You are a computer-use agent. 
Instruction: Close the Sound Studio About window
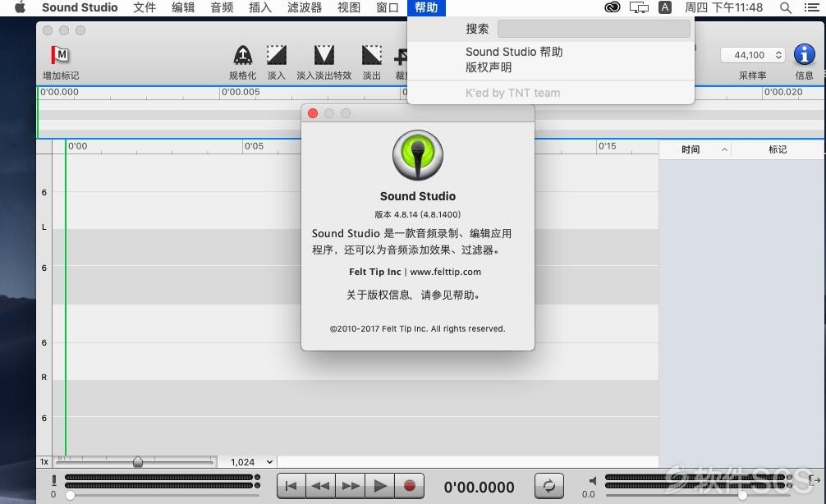(312, 113)
